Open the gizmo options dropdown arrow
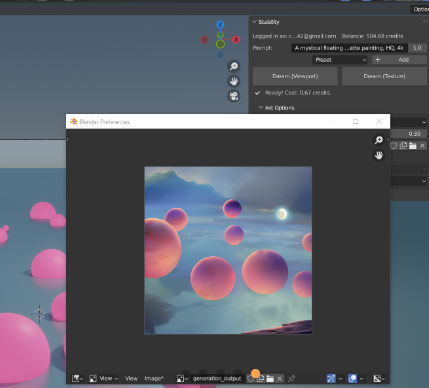Image resolution: width=429 pixels, height=388 pixels. point(340,379)
